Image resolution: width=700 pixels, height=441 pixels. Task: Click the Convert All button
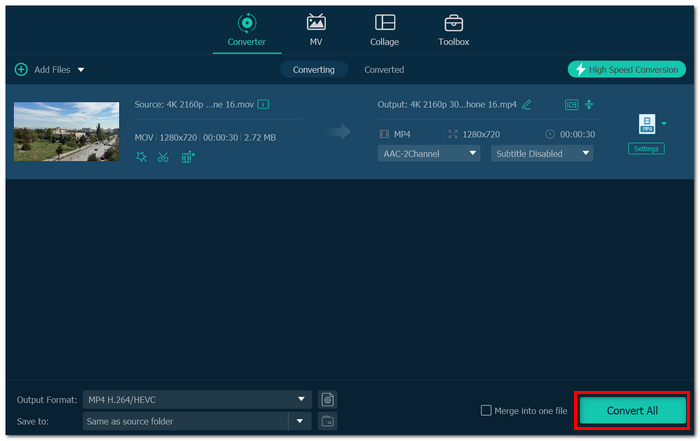coord(632,411)
